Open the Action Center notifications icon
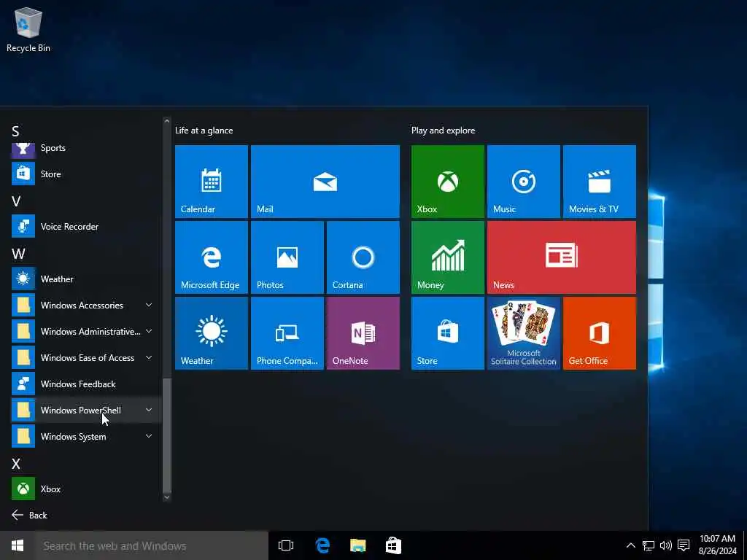The height and width of the screenshot is (560, 747). (x=684, y=545)
